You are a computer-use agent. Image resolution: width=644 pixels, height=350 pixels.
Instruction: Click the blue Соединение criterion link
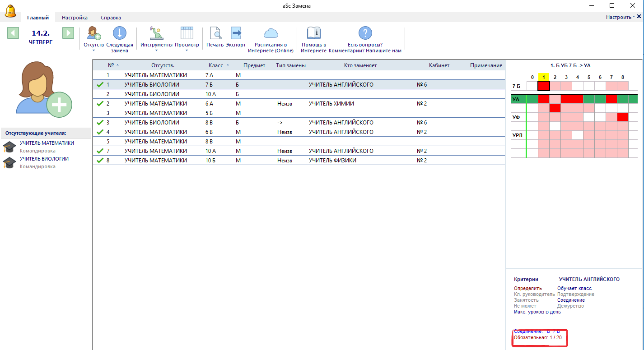point(571,300)
